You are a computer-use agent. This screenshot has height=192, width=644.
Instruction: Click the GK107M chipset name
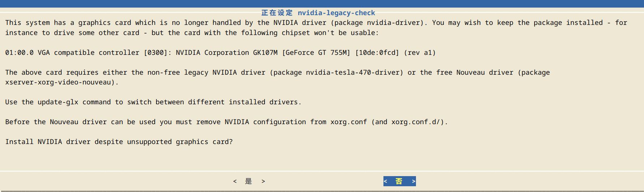(265, 53)
